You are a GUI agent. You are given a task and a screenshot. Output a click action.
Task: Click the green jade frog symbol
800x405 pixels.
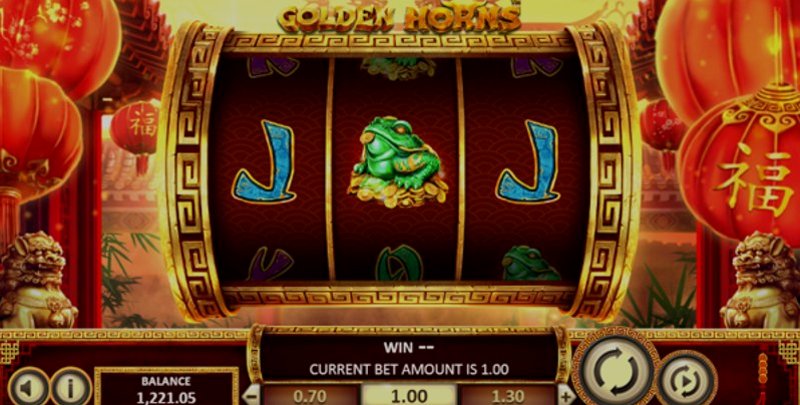click(x=397, y=162)
